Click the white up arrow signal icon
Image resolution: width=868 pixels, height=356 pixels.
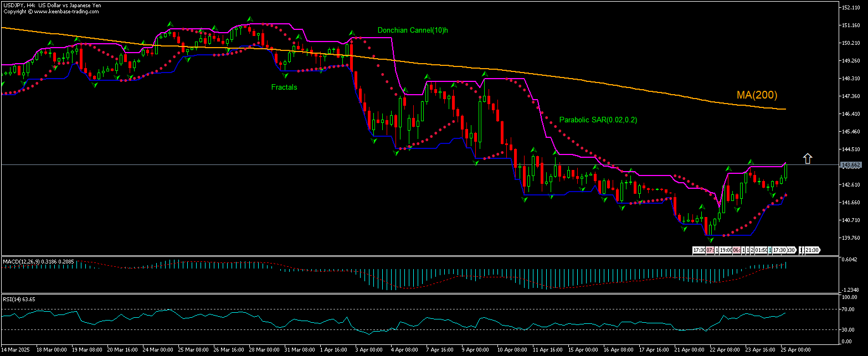(807, 159)
